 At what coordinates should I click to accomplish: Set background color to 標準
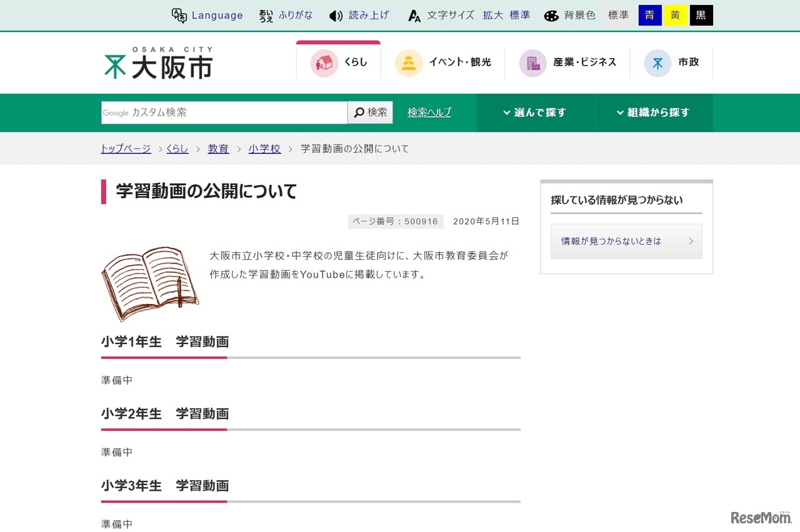[618, 15]
